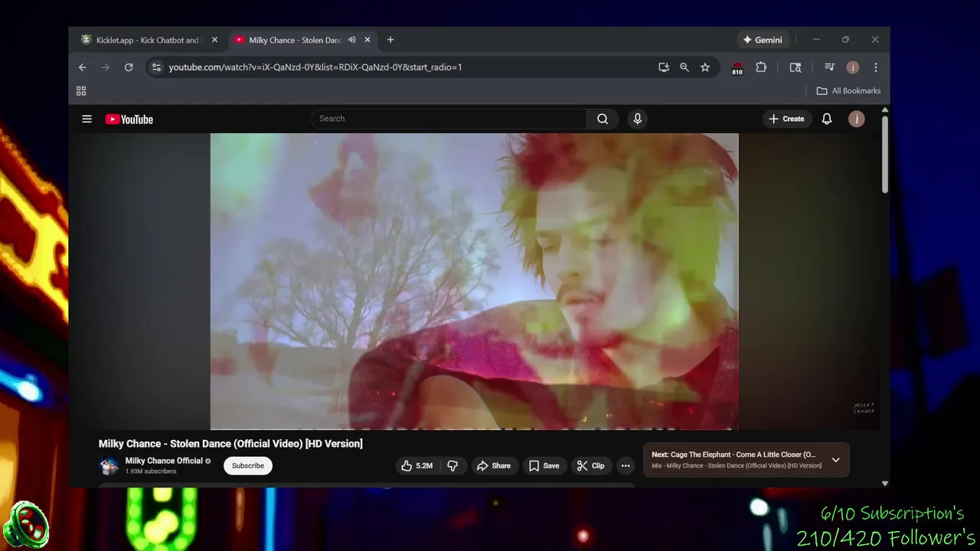The image size is (980, 551).
Task: Open media controls icon in toolbar
Action: (829, 67)
